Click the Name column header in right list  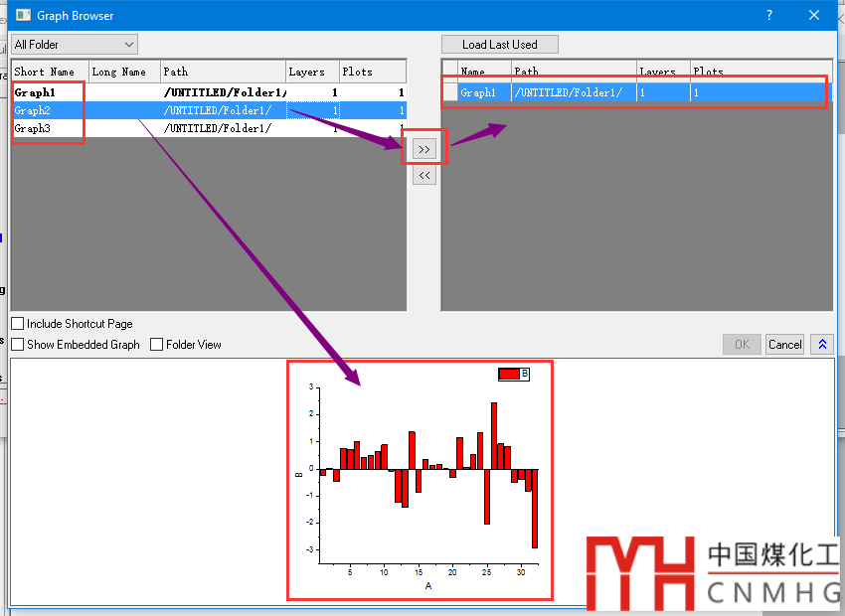484,72
